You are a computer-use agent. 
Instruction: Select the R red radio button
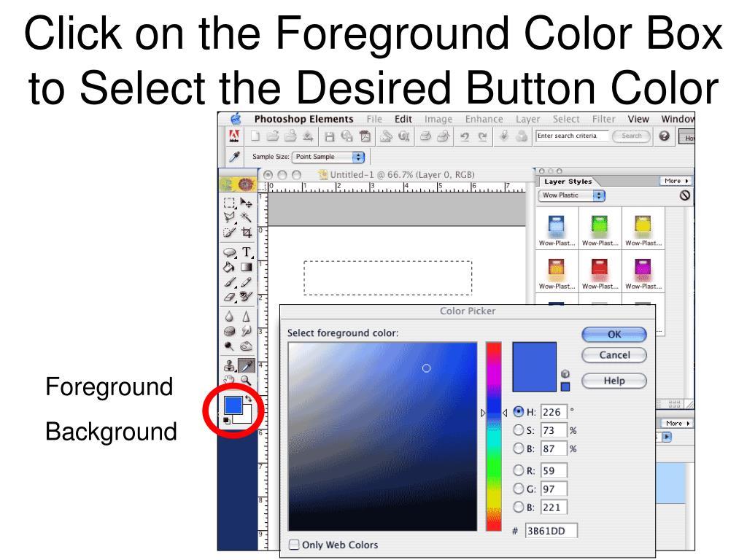[x=519, y=470]
